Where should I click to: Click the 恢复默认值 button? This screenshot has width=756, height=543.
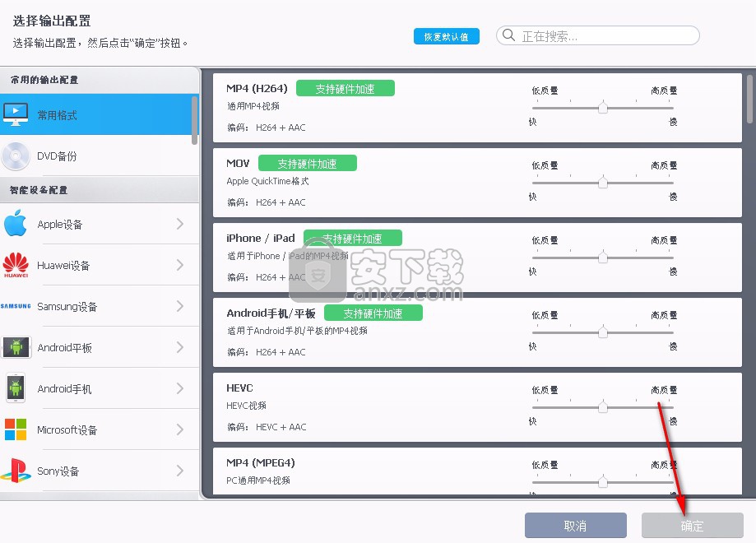coord(447,36)
